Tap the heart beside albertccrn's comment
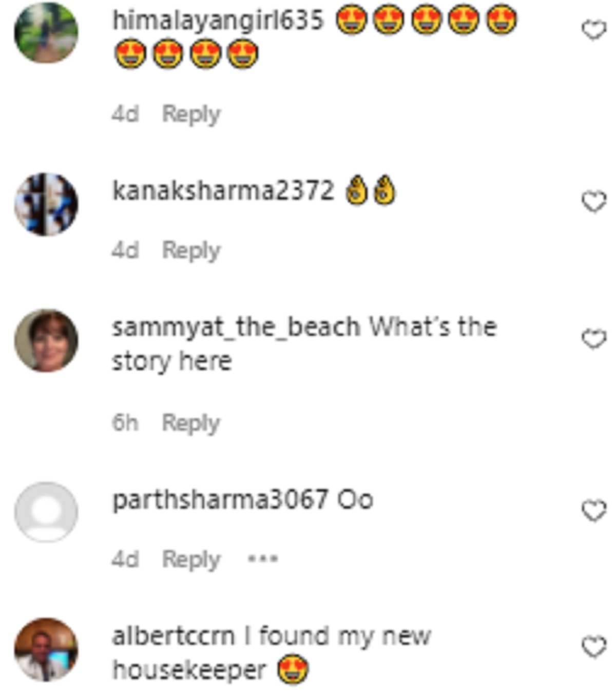616x696 pixels. (594, 647)
